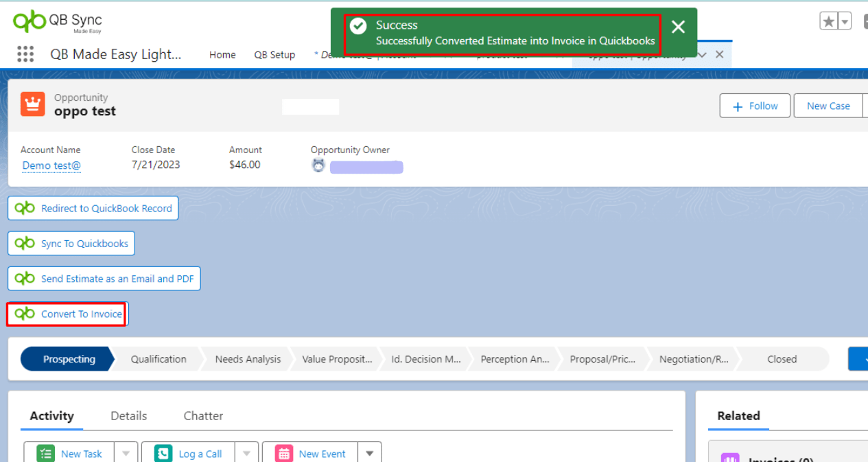868x462 pixels.
Task: Select the Needs Analysis stage
Action: [x=248, y=359]
